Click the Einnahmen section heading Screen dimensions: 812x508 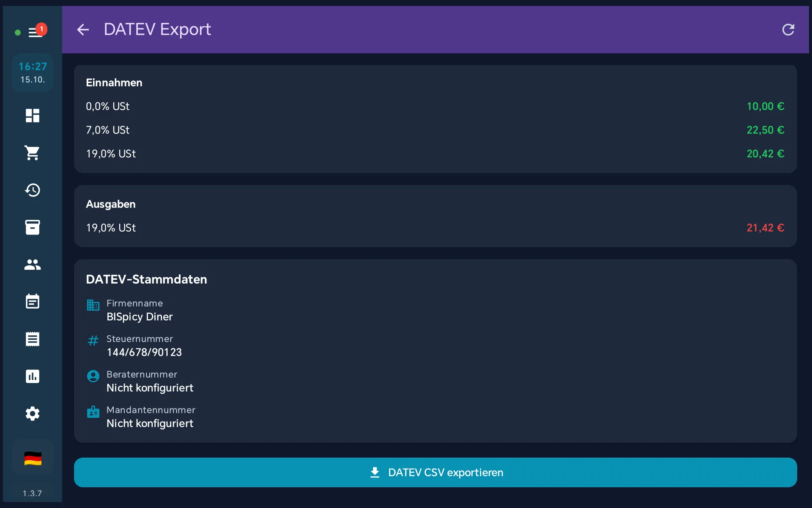click(114, 83)
